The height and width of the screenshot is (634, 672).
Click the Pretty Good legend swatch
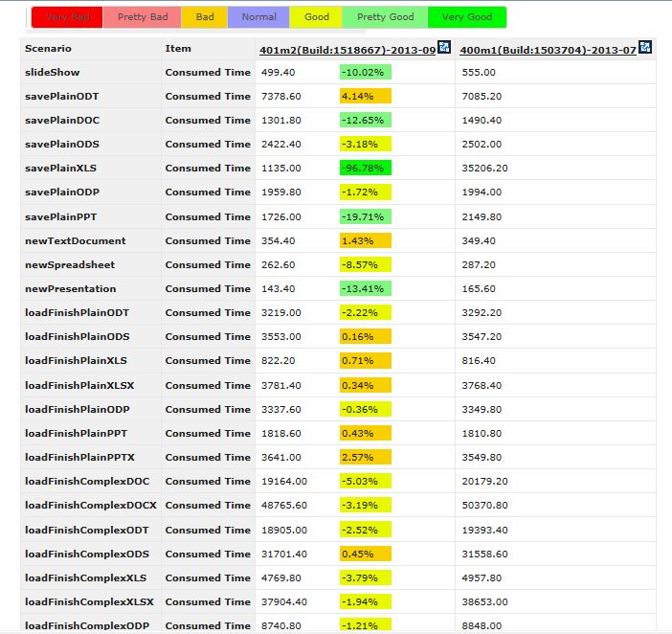[385, 17]
